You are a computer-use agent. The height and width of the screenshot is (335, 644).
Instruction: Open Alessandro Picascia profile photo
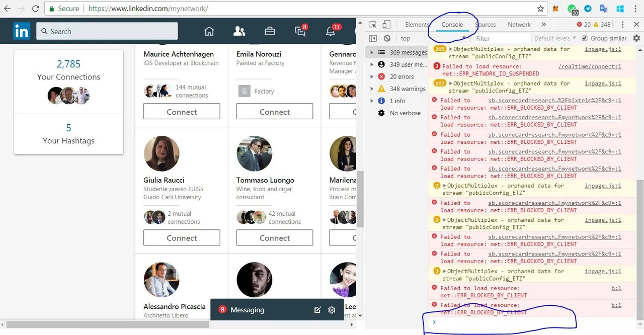[162, 280]
